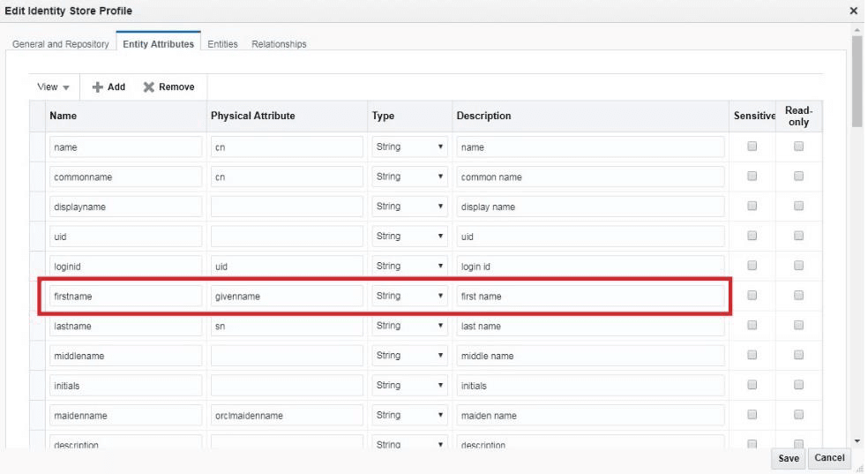Click the scrollbar down arrow
The height and width of the screenshot is (474, 868).
[x=857, y=441]
